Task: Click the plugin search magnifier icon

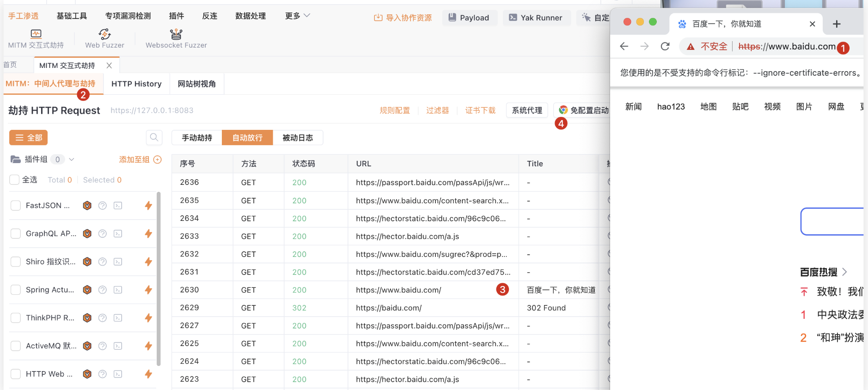Action: pyautogui.click(x=154, y=137)
